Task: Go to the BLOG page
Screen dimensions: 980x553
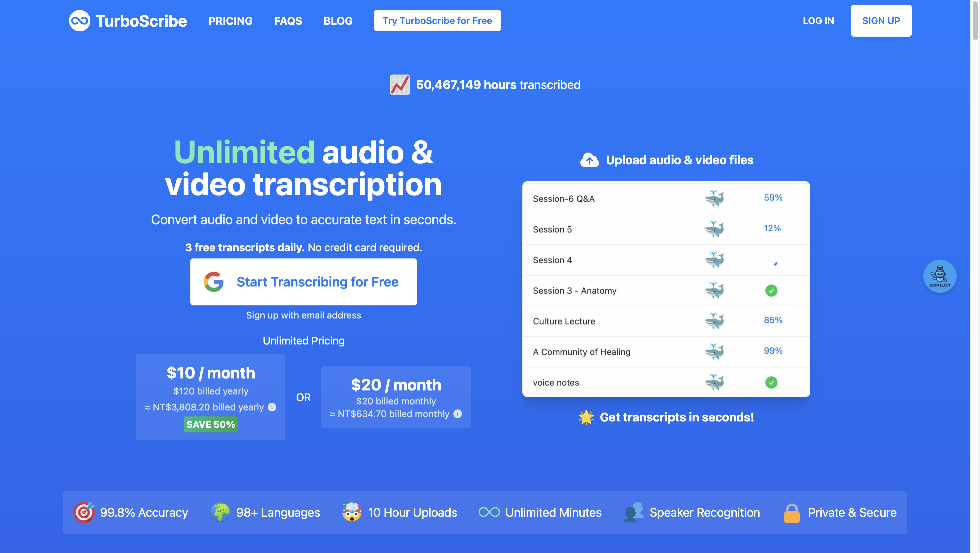Action: (338, 21)
